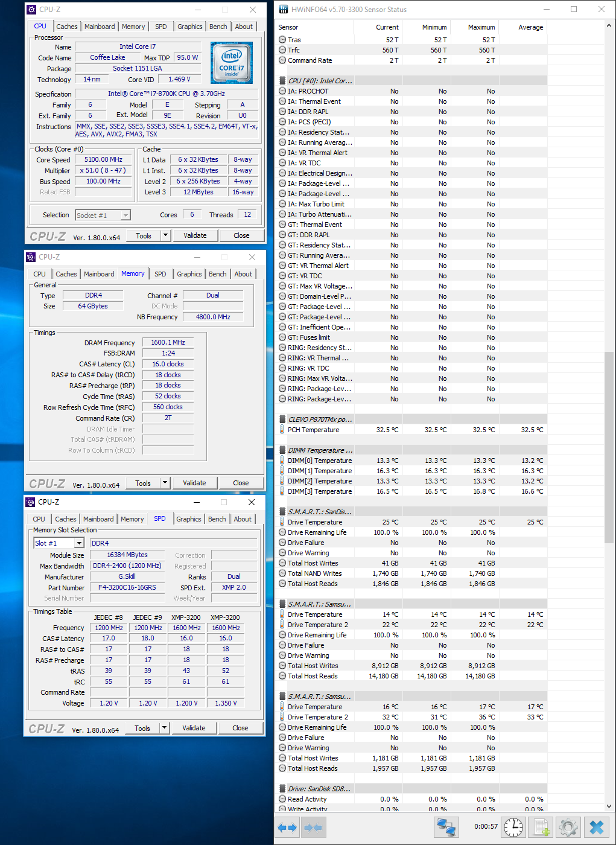Click the thermometer icon for DIMM[3] Temperature
Image resolution: width=616 pixels, height=845 pixels.
point(282,491)
